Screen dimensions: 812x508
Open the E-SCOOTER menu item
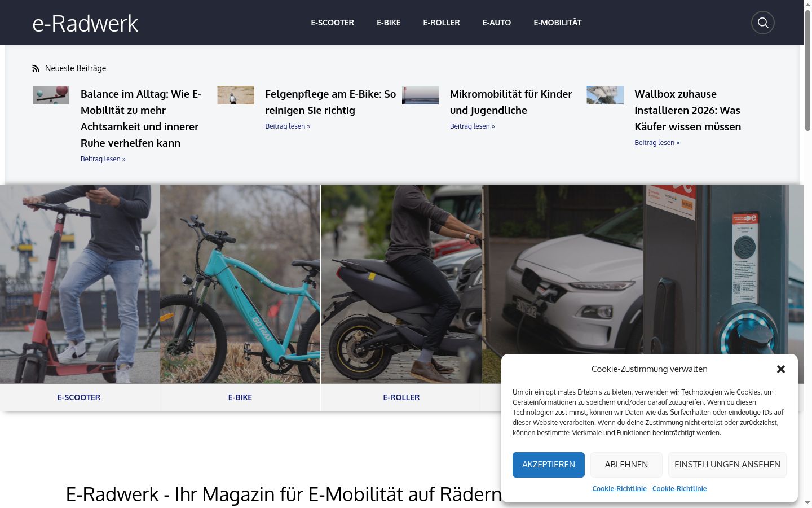click(333, 23)
